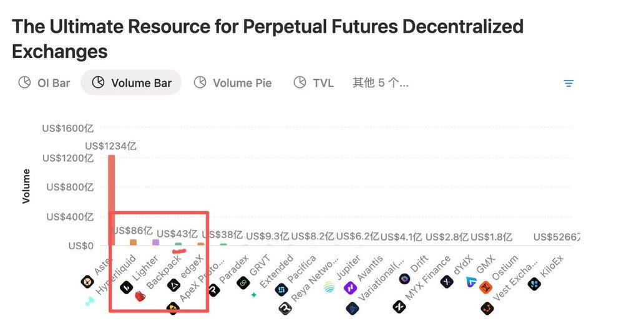This screenshot has height=331, width=644.
Task: Select the Volume Bar tab
Action: pos(131,82)
